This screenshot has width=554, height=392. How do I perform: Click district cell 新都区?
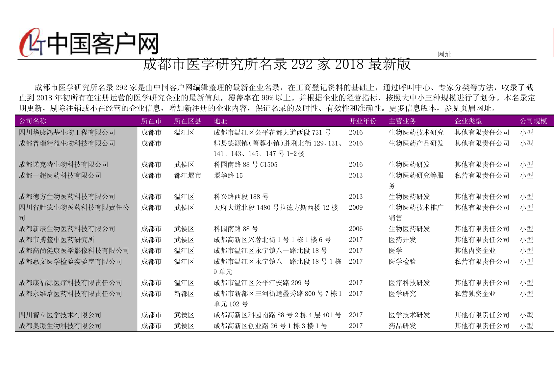[184, 294]
